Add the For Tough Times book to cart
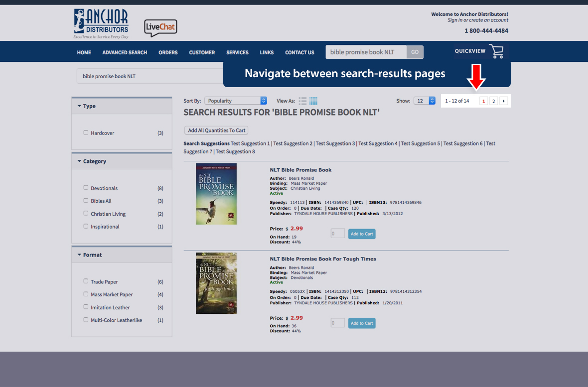 pos(362,323)
